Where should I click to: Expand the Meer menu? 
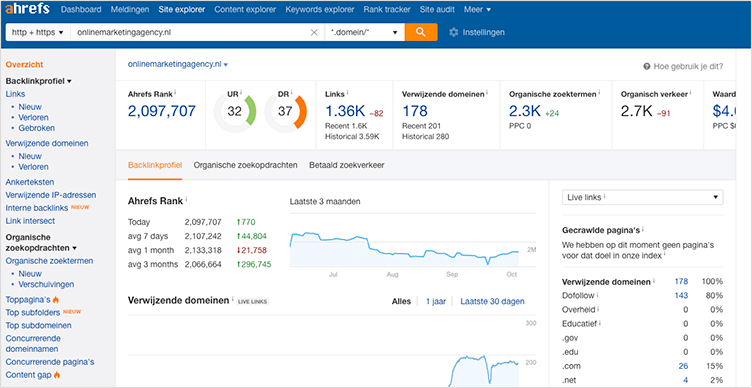[x=477, y=9]
